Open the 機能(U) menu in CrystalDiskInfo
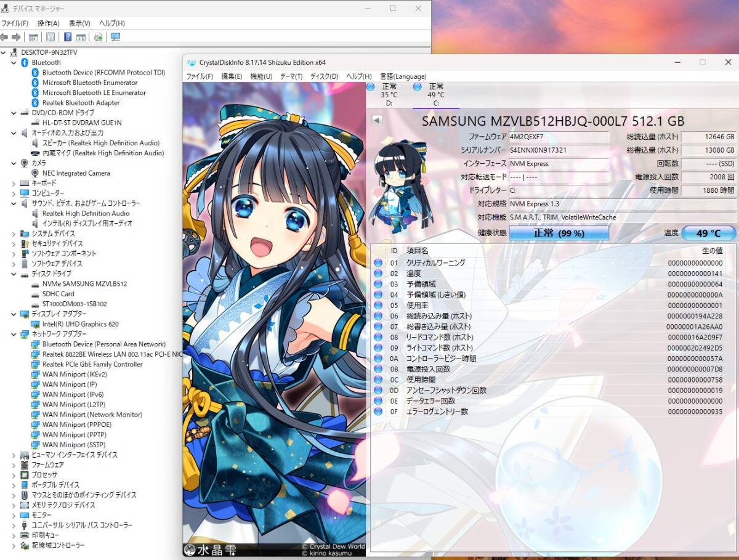The height and width of the screenshot is (560, 739). point(261,76)
